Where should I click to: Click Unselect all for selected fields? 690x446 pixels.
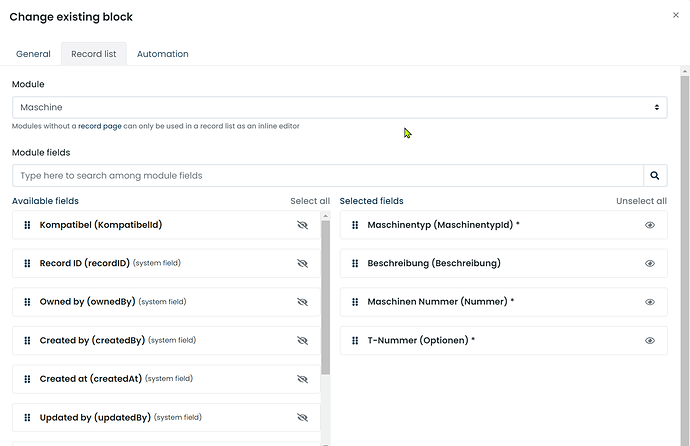(x=641, y=201)
